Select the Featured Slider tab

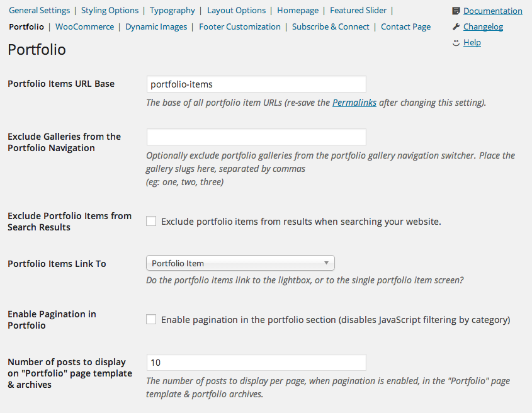point(358,10)
